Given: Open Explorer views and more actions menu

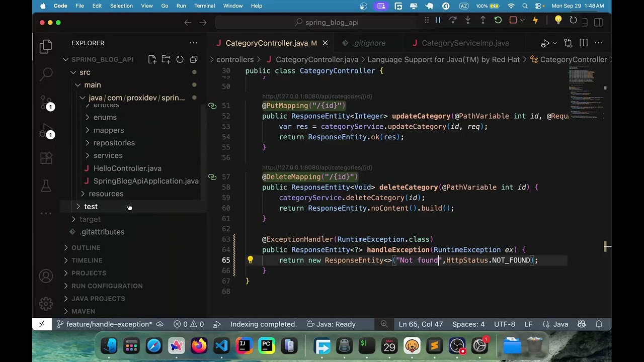Looking at the screenshot, I should [193, 43].
